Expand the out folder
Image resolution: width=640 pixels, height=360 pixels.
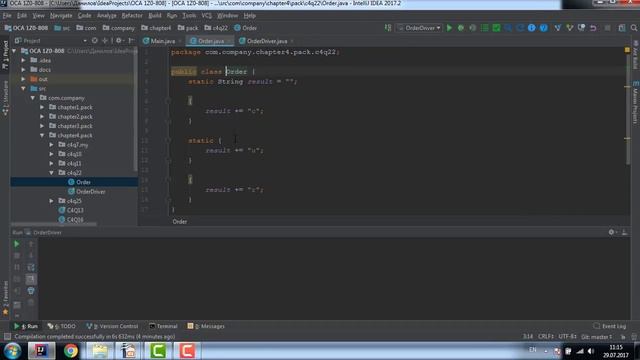click(23, 79)
